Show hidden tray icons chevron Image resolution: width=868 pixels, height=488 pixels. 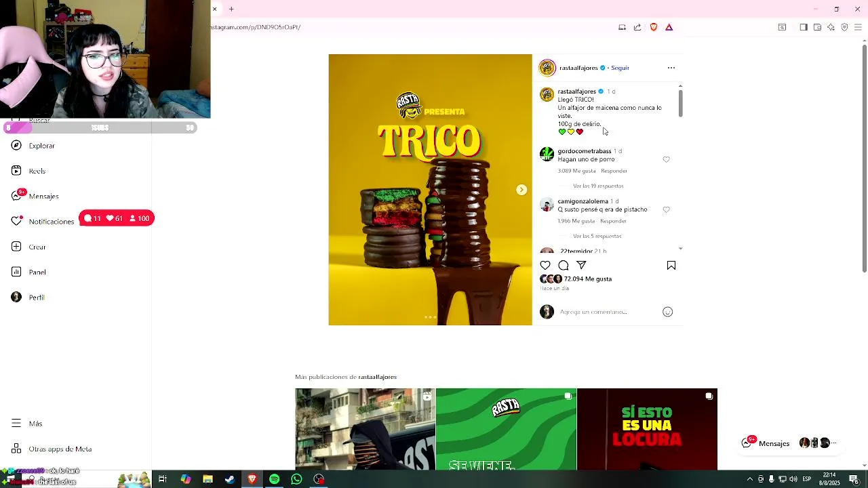(749, 479)
